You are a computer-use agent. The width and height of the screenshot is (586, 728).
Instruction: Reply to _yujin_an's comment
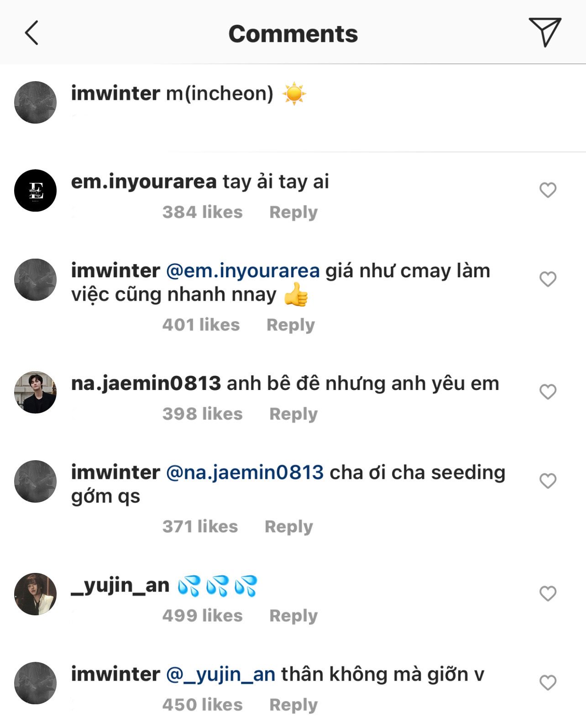click(293, 615)
